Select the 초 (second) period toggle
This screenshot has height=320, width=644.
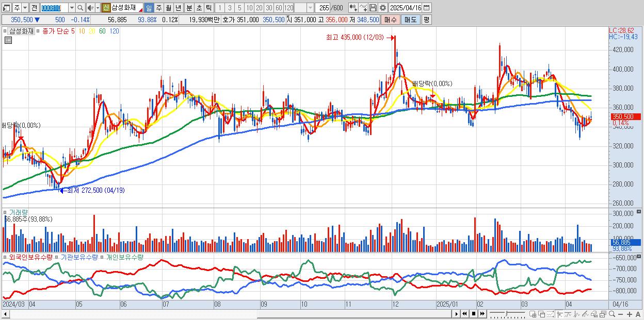point(199,8)
